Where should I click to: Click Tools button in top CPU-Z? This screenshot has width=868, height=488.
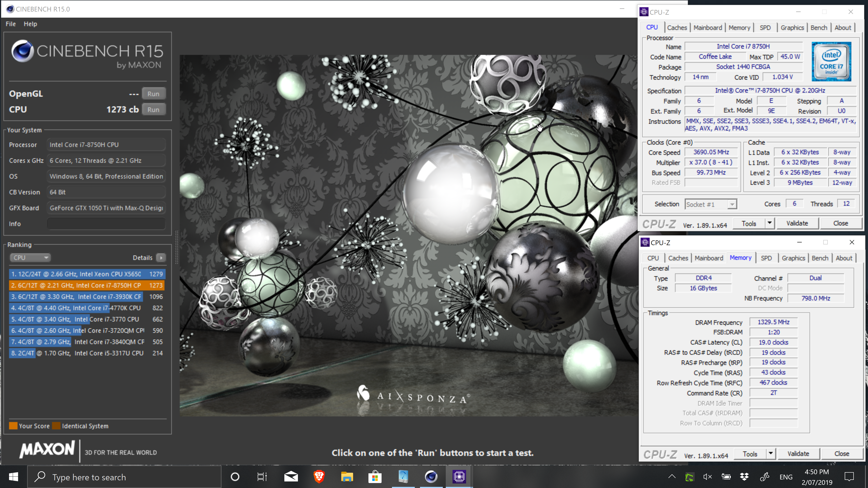click(749, 224)
